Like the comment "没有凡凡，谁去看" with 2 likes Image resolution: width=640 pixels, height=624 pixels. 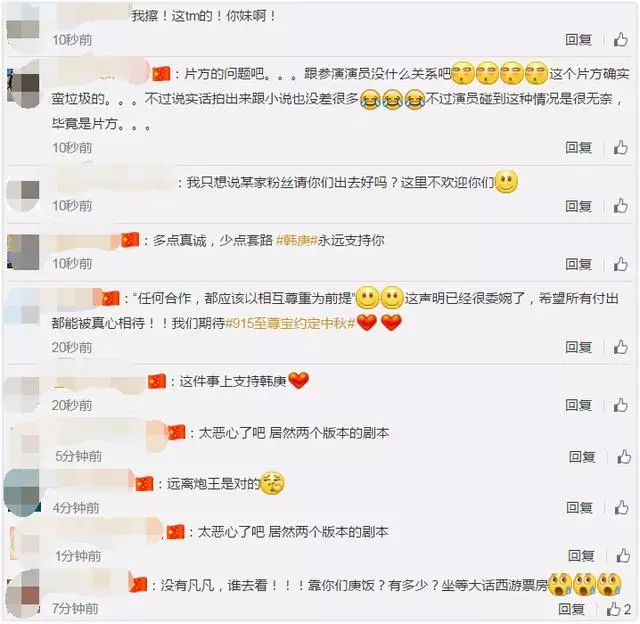619,609
